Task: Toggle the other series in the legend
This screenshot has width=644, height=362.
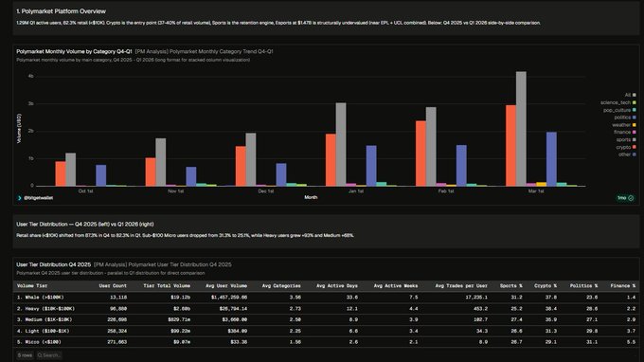Action: tap(627, 154)
